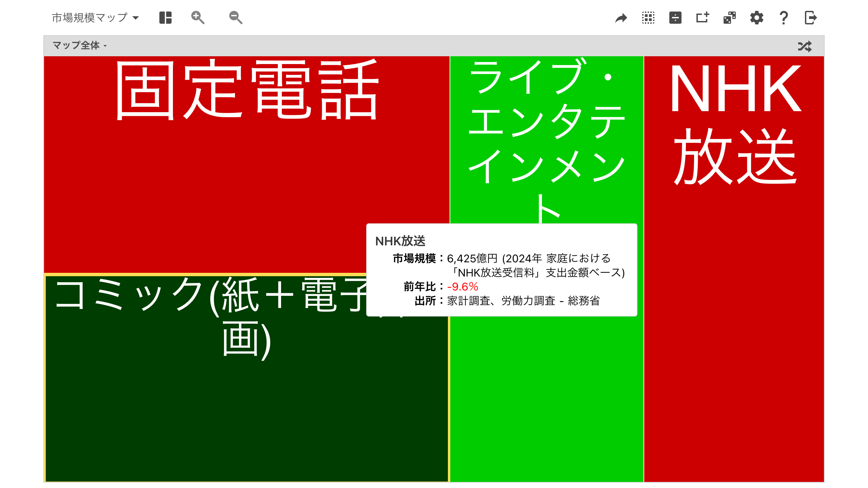Click the treemap layout icon
Screen dimensions: 868x488
(165, 18)
